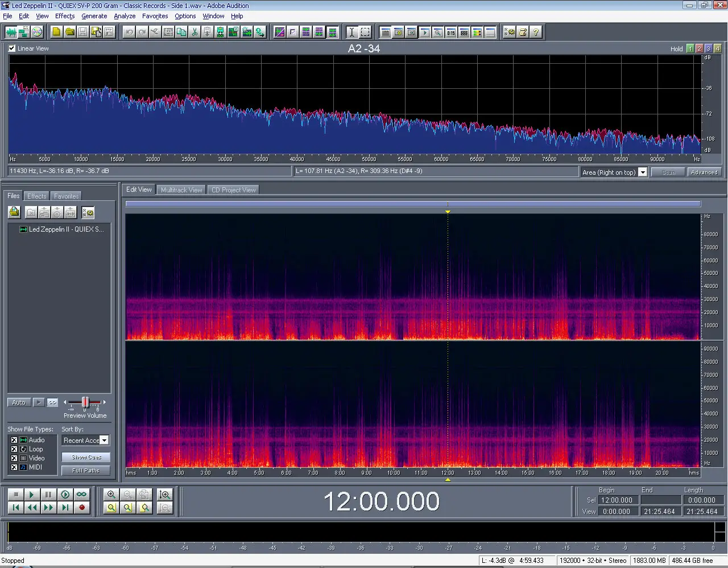Screen dimensions: 728x568
Task: Toggle the MIDI file type checkbox
Action: tap(14, 467)
